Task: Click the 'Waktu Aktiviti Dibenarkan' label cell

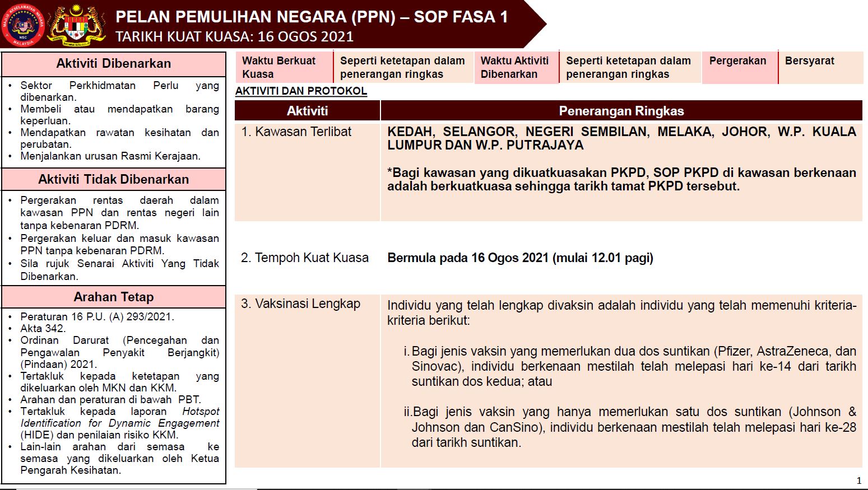Action: click(x=516, y=67)
